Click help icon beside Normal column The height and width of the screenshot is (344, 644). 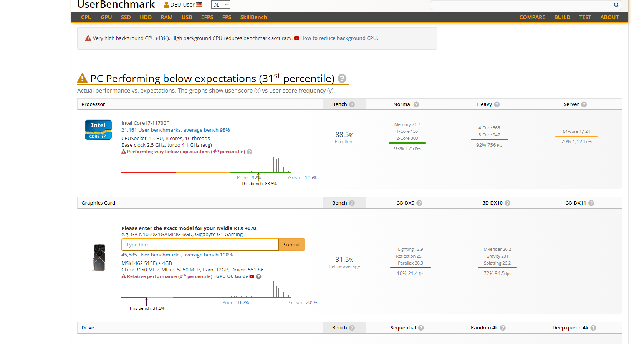tap(416, 104)
